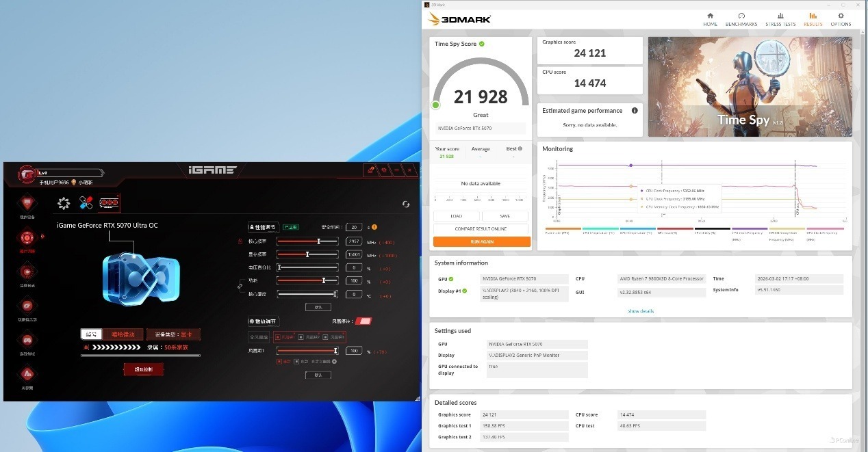Open the gamepad icon in iGame sidebar
This screenshot has width=868, height=452.
click(27, 340)
